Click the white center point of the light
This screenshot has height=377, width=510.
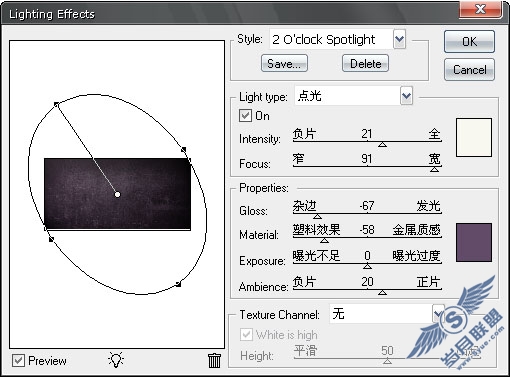coord(117,194)
